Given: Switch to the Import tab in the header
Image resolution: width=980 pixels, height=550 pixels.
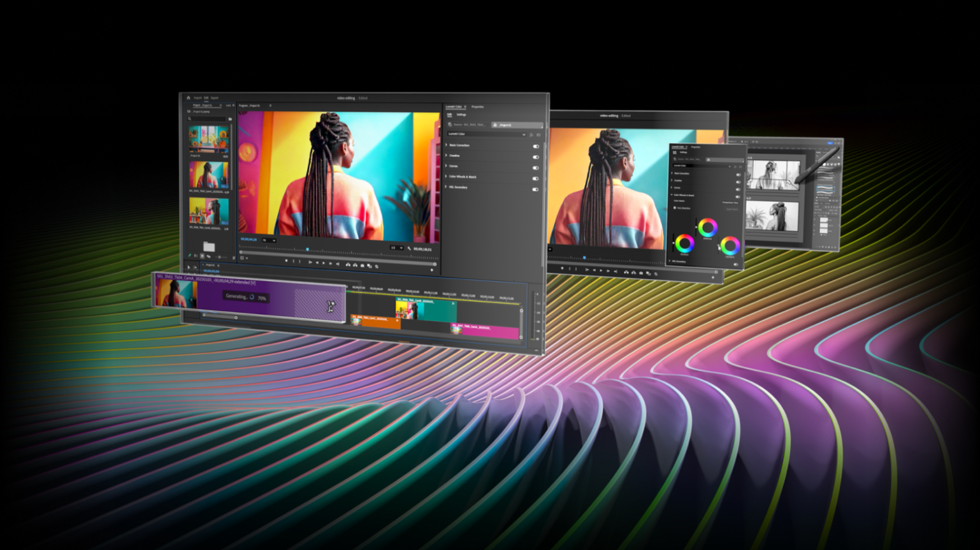Looking at the screenshot, I should tap(198, 98).
